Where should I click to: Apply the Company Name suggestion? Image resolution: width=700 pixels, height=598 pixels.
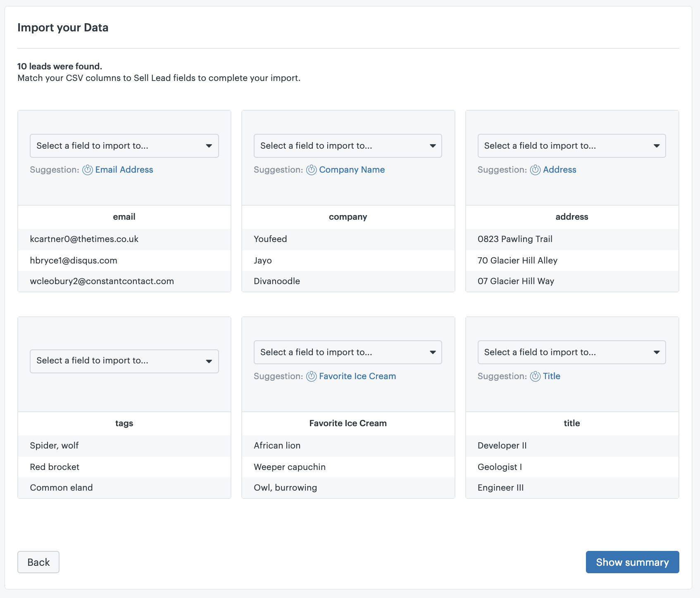(352, 170)
